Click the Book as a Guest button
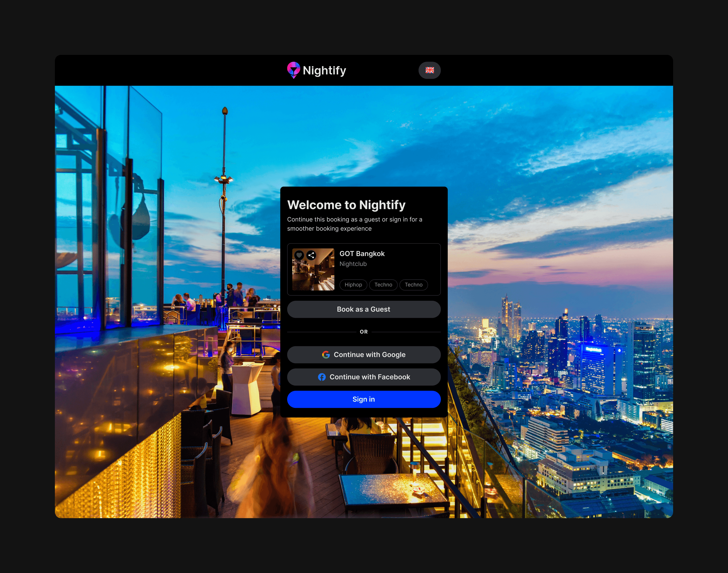The image size is (728, 573). click(x=364, y=309)
